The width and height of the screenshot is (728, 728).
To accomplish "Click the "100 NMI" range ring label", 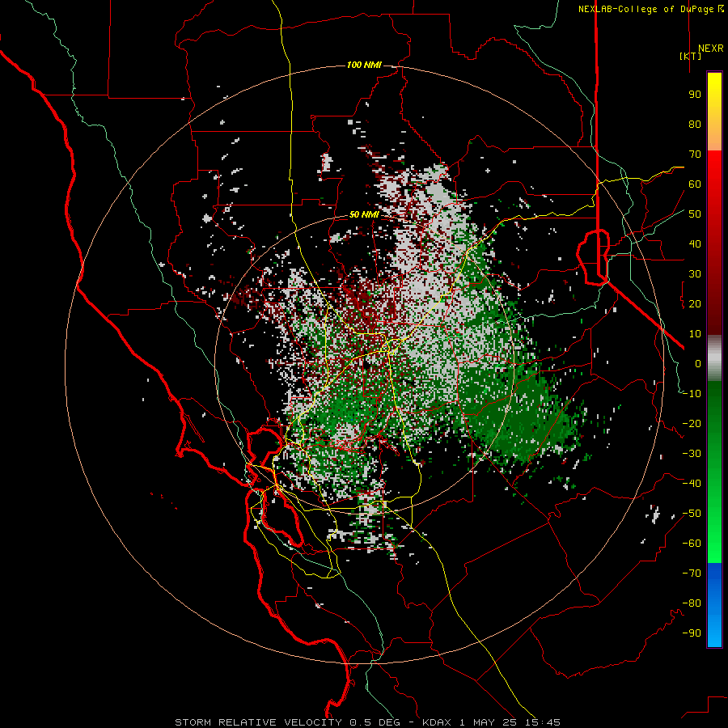I will [364, 65].
